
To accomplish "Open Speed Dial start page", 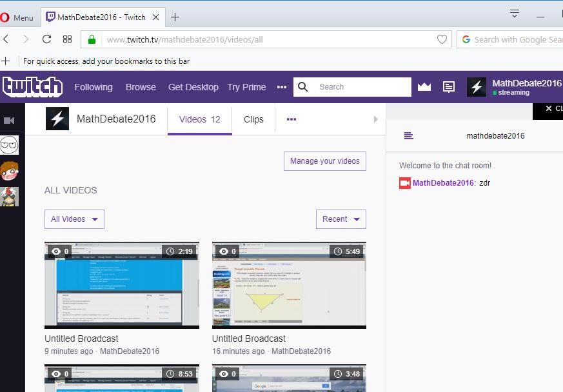I will pos(67,39).
